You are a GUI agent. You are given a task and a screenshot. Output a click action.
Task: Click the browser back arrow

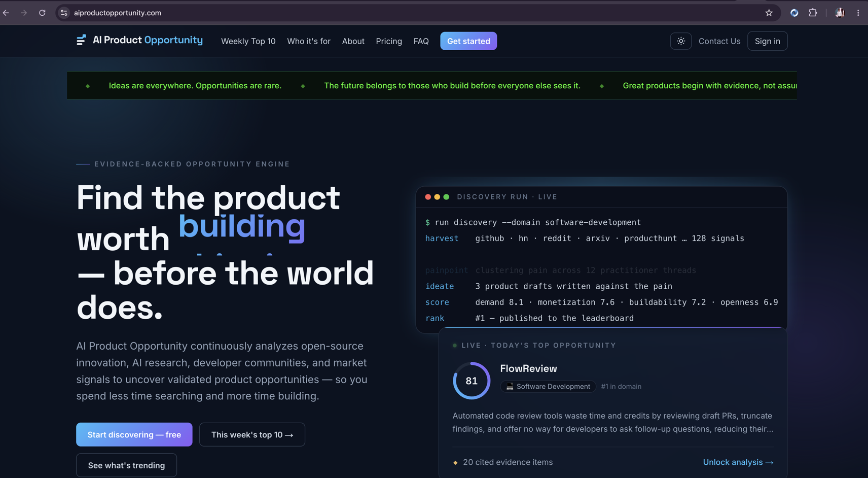[6, 13]
